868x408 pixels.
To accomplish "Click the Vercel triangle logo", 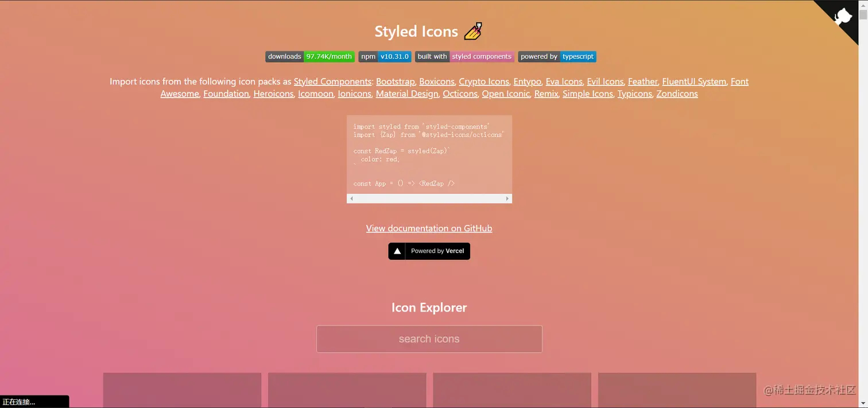I will tap(397, 251).
